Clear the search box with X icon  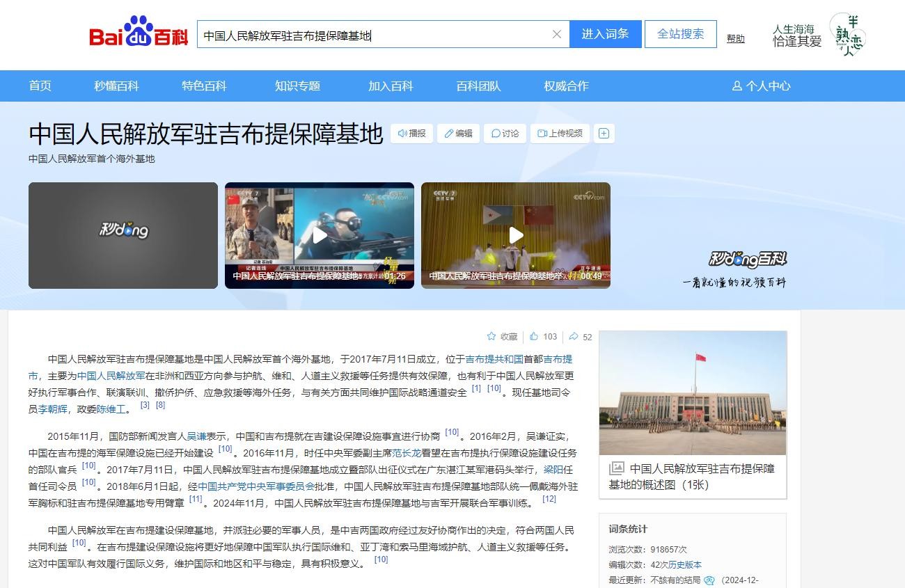click(x=556, y=34)
